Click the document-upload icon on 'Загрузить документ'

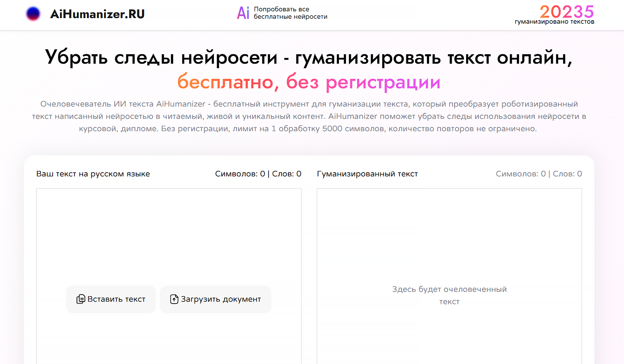(174, 299)
